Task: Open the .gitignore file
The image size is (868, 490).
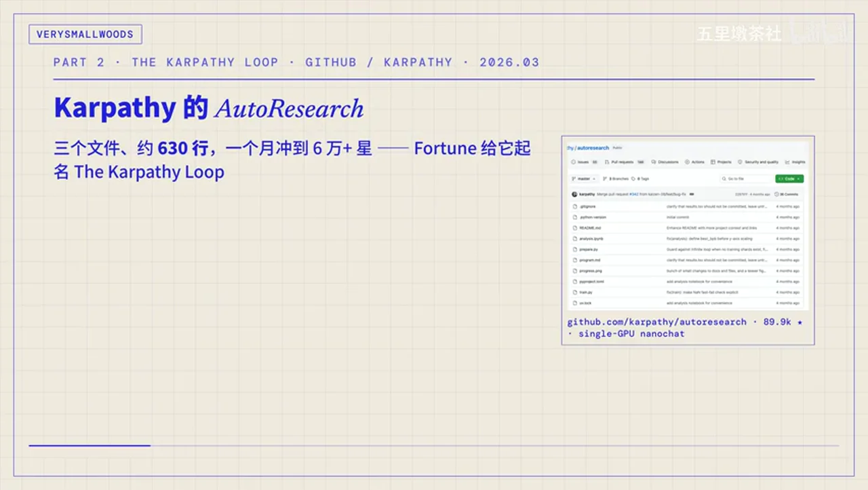Action: pyautogui.click(x=587, y=206)
